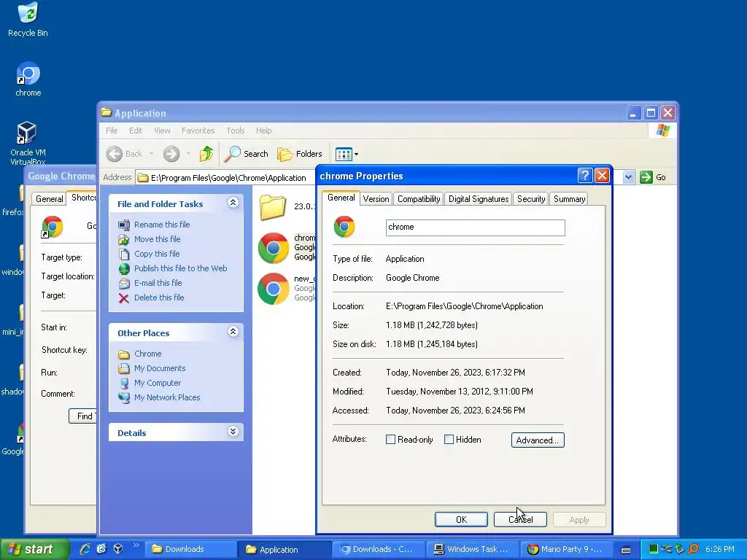Open the Forward history dropdown arrow
Image resolution: width=747 pixels, height=560 pixels.
189,154
